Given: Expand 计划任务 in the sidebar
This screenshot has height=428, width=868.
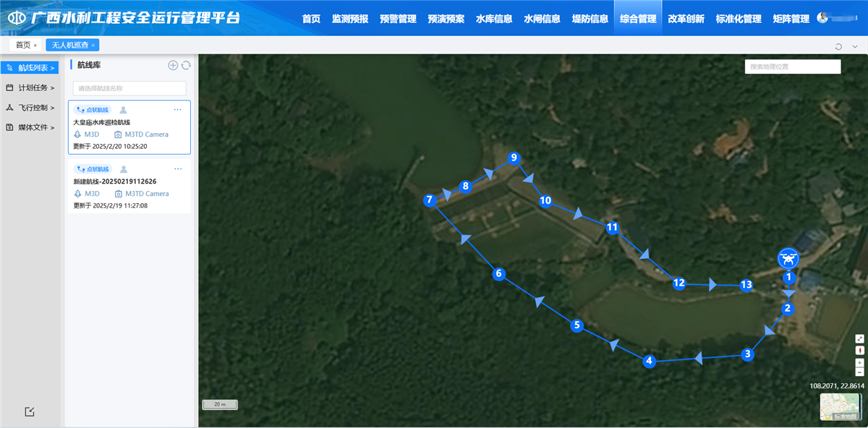Looking at the screenshot, I should click(x=30, y=87).
